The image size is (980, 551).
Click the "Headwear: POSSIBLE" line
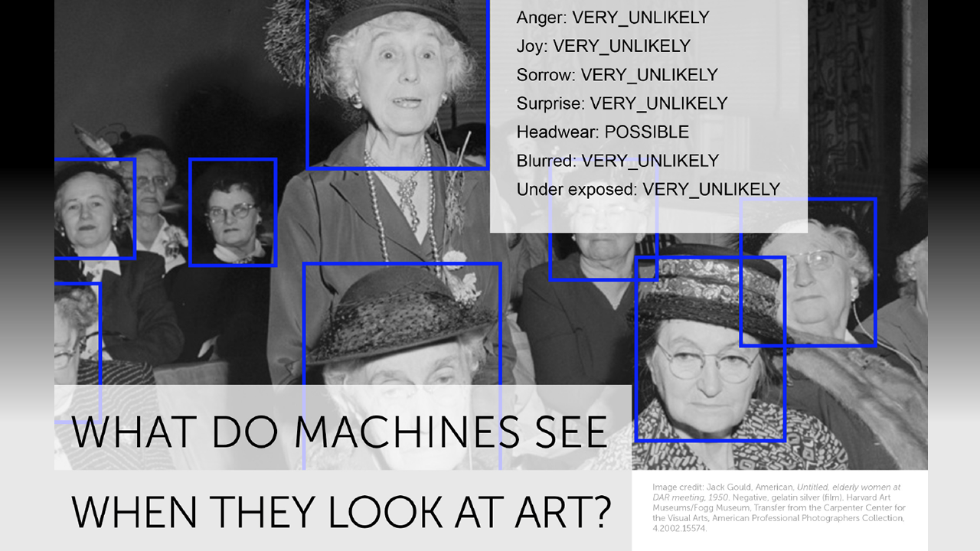click(x=603, y=132)
